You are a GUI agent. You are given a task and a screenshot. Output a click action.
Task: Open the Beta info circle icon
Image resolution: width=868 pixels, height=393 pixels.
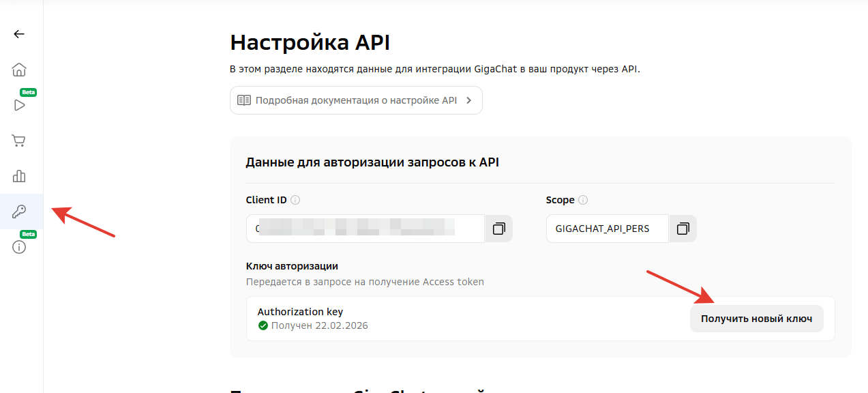(19, 247)
